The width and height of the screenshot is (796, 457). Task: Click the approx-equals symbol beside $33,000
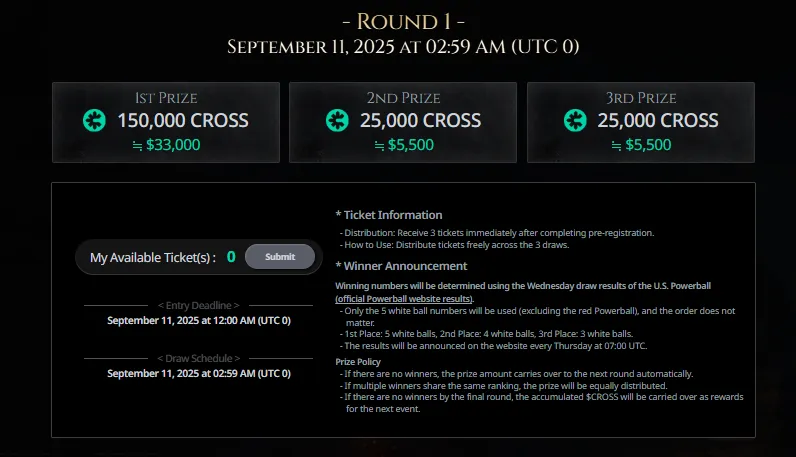(x=136, y=145)
